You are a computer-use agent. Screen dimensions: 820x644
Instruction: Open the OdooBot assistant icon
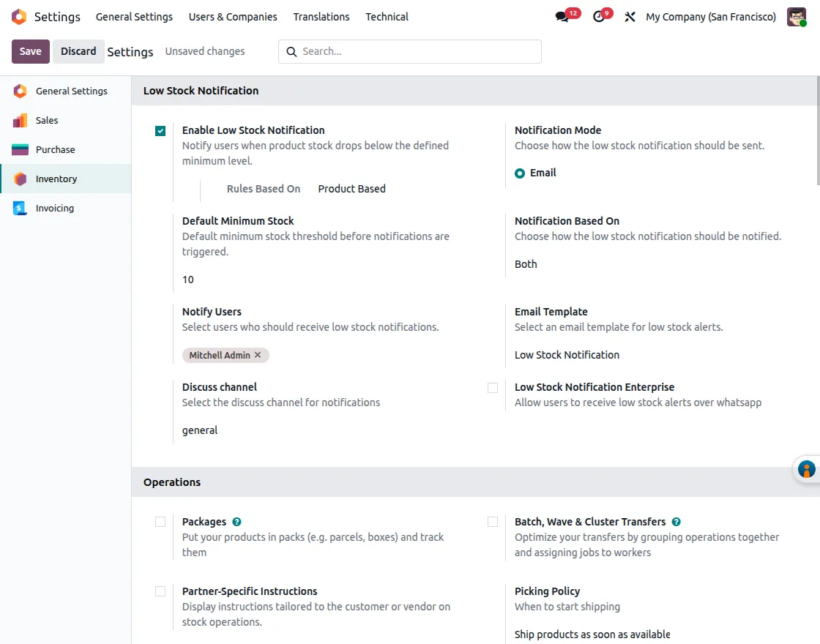tap(806, 469)
